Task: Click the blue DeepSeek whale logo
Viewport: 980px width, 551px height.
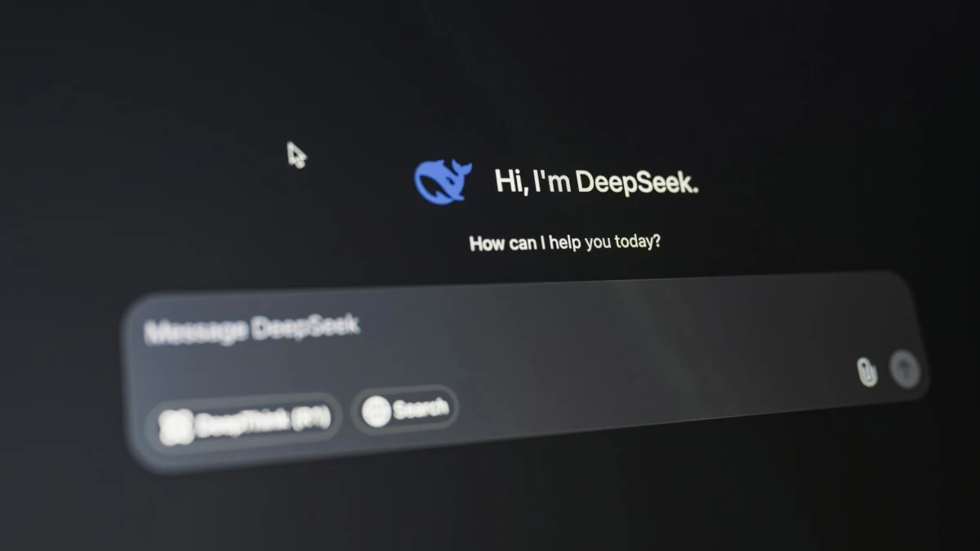Action: (443, 180)
